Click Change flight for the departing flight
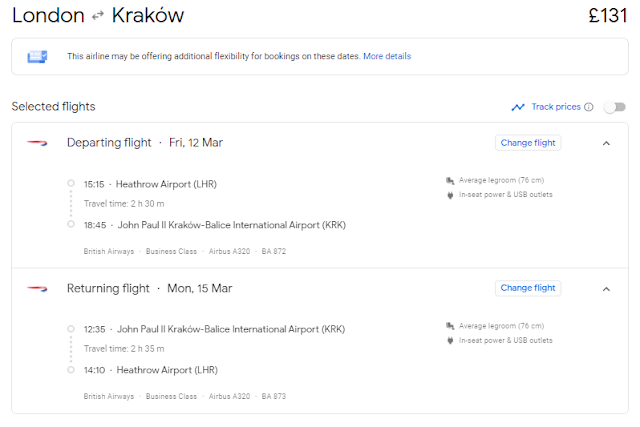Screen dimensions: 640x427 point(528,143)
